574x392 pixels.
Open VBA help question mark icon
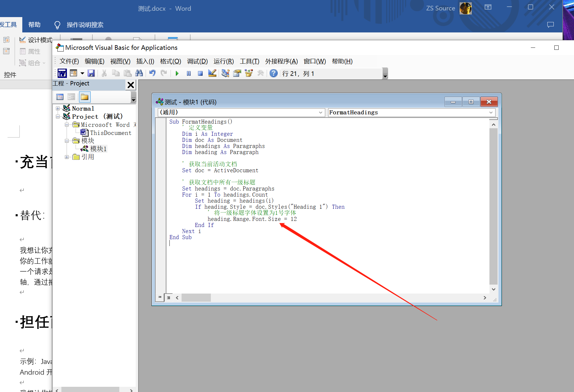pyautogui.click(x=273, y=74)
